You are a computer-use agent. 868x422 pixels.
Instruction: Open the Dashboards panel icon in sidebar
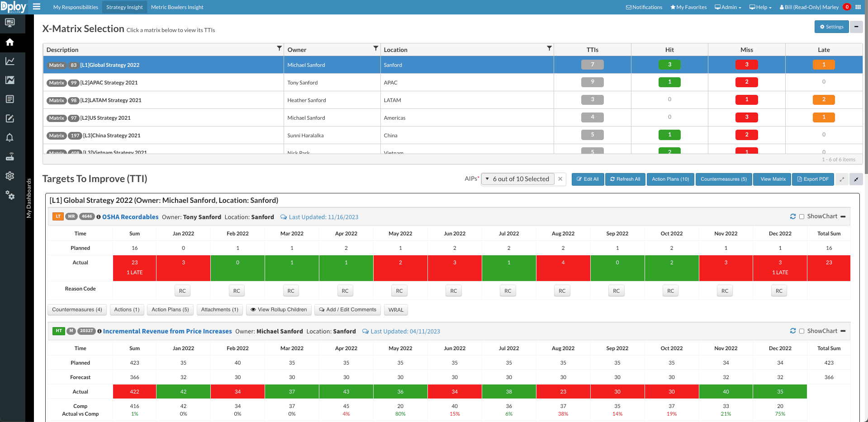[x=10, y=23]
